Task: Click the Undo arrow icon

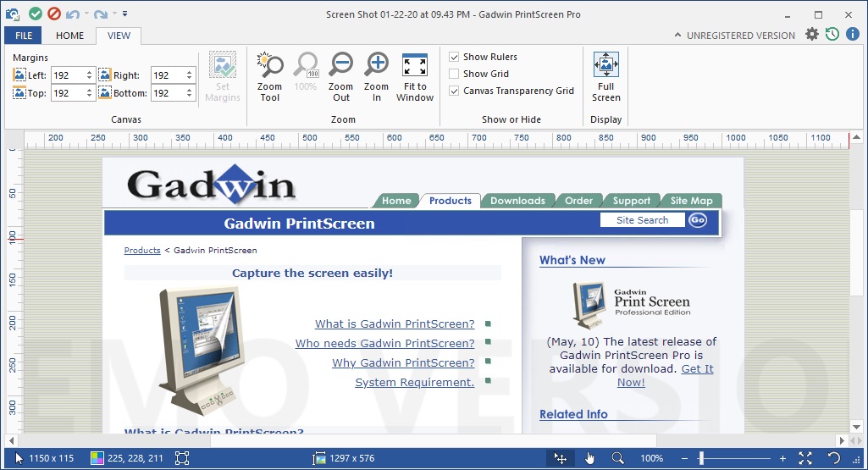Action: pyautogui.click(x=73, y=14)
